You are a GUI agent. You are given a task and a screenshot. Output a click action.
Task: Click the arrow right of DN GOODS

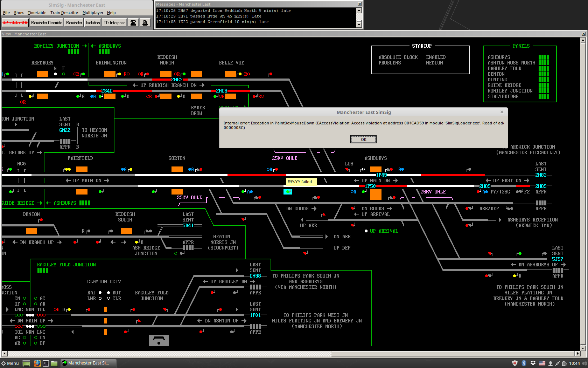[x=314, y=209]
